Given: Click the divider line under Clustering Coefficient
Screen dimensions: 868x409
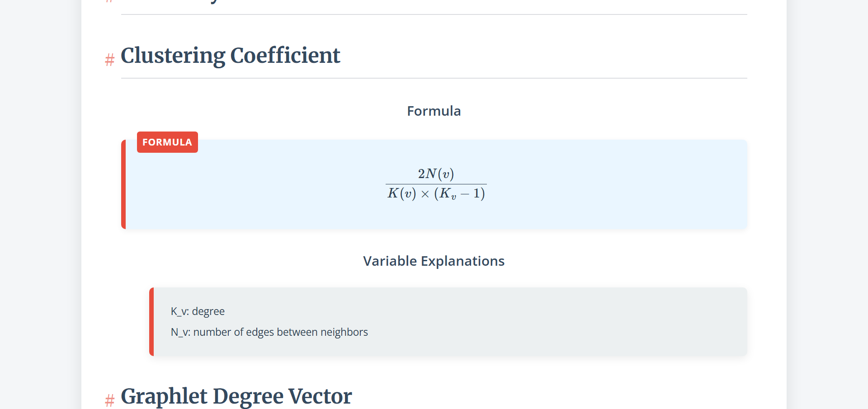Looking at the screenshot, I should coord(434,78).
